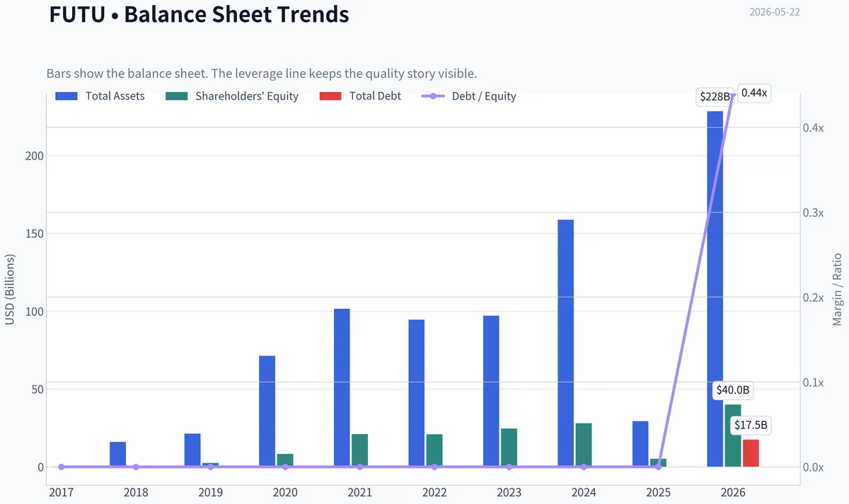Screen dimensions: 849x504
Task: Click the chart title FUTU • Balance Sheet Trends
Action: coord(199,13)
